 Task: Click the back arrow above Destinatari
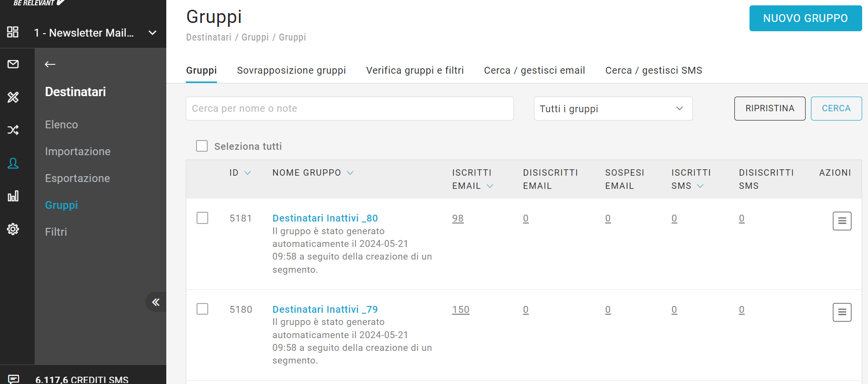pyautogui.click(x=50, y=64)
